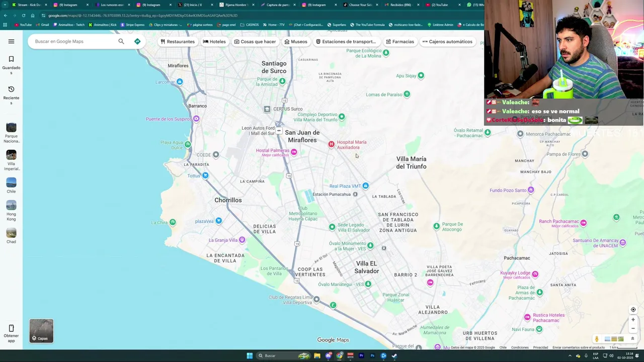Click the Kuyayky Lodge hotel pin
Screen dimensions: 644x362
coord(535,274)
